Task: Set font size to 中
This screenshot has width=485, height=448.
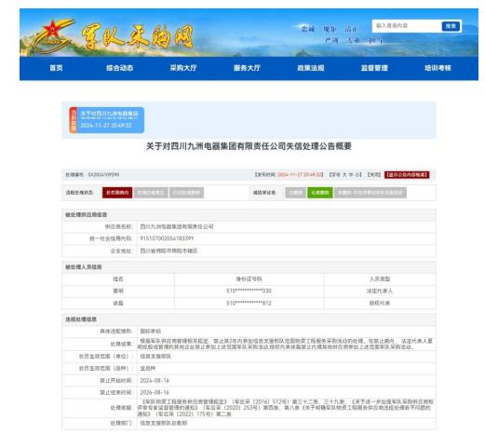Action: click(x=351, y=175)
